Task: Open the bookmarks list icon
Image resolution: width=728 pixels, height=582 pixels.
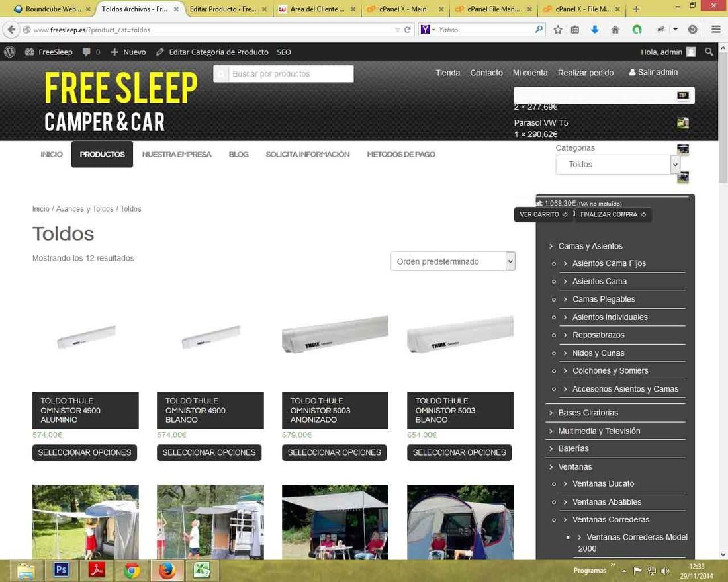Action: [574, 30]
